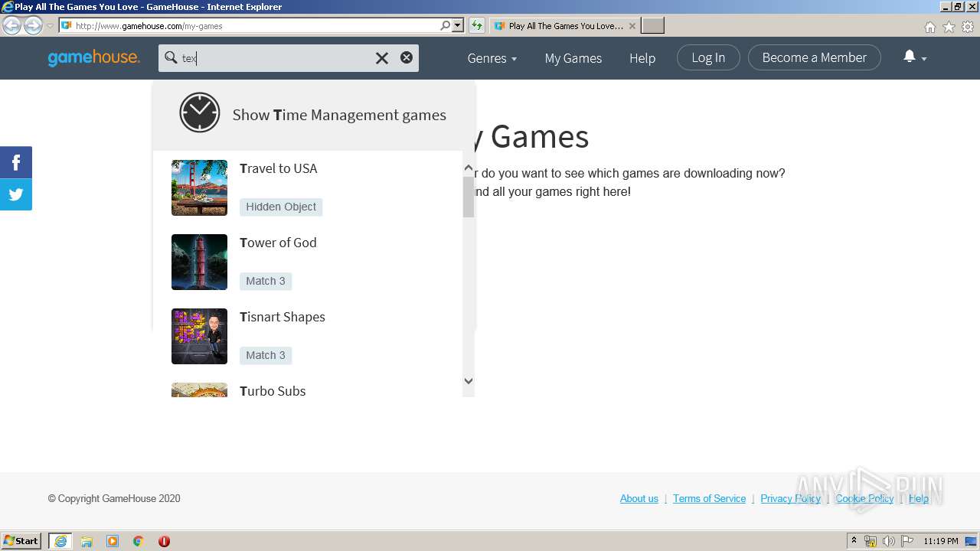This screenshot has width=980, height=551.
Task: Close search with the circled X icon
Action: click(x=407, y=57)
